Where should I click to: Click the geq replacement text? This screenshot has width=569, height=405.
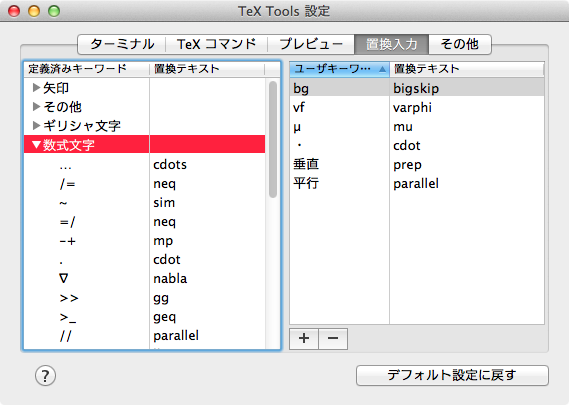pyautogui.click(x=164, y=318)
